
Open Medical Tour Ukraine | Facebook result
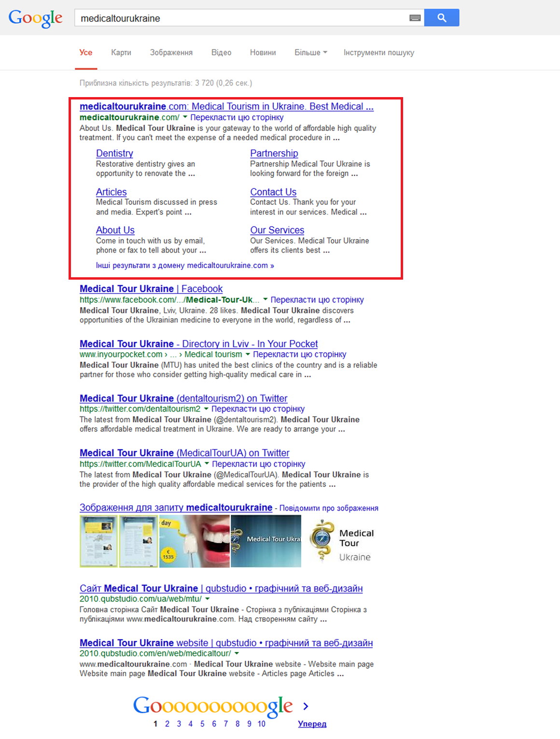tap(151, 288)
